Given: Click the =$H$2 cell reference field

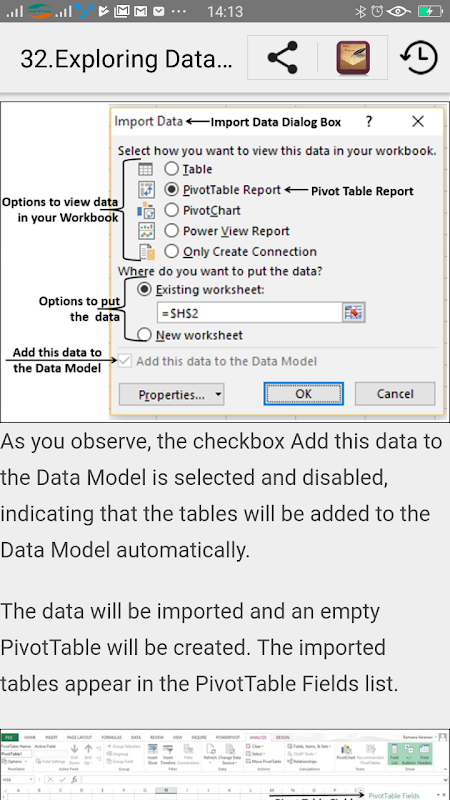Looking at the screenshot, I should [249, 313].
